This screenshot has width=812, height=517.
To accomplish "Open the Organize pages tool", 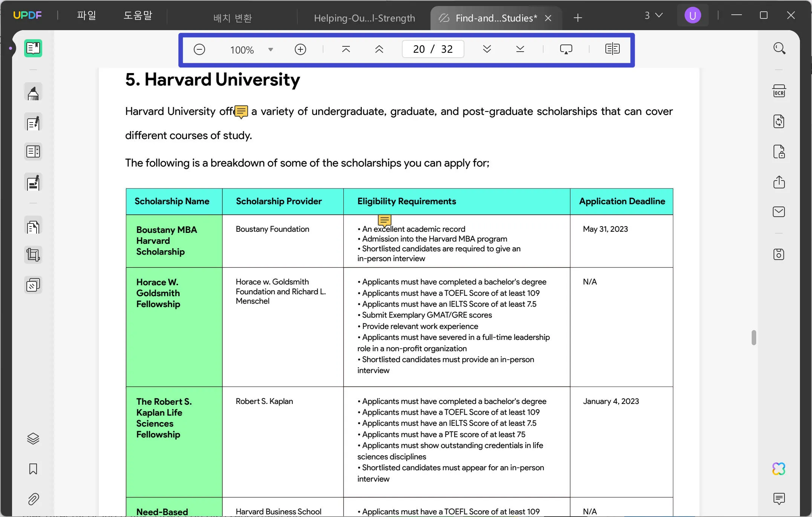I will click(x=33, y=152).
